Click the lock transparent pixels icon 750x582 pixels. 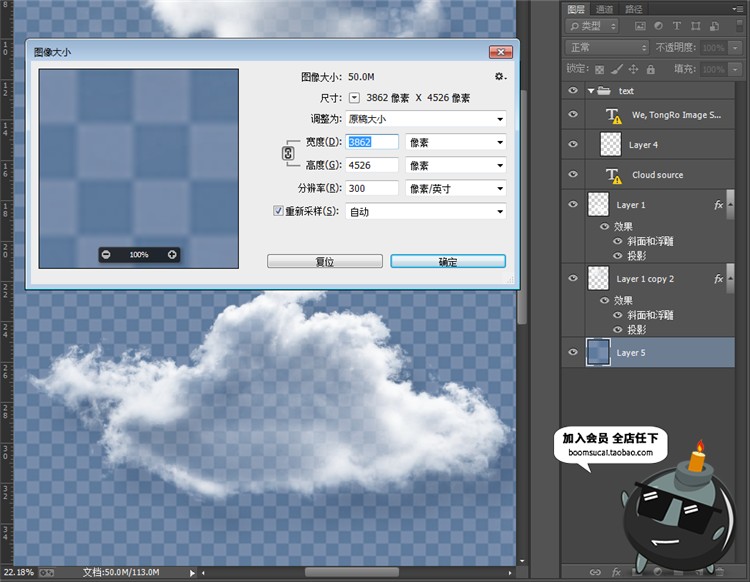(x=600, y=70)
